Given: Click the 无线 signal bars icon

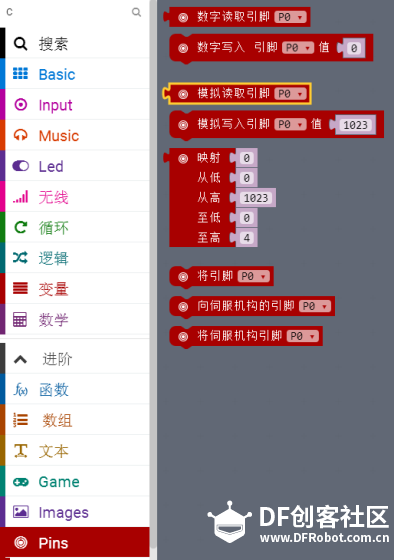Looking at the screenshot, I should pyautogui.click(x=20, y=197).
